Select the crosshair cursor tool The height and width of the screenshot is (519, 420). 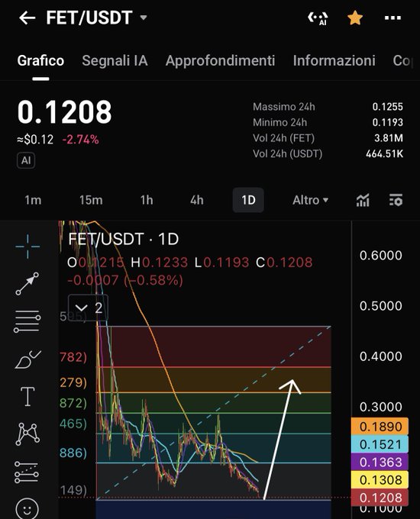[27, 247]
